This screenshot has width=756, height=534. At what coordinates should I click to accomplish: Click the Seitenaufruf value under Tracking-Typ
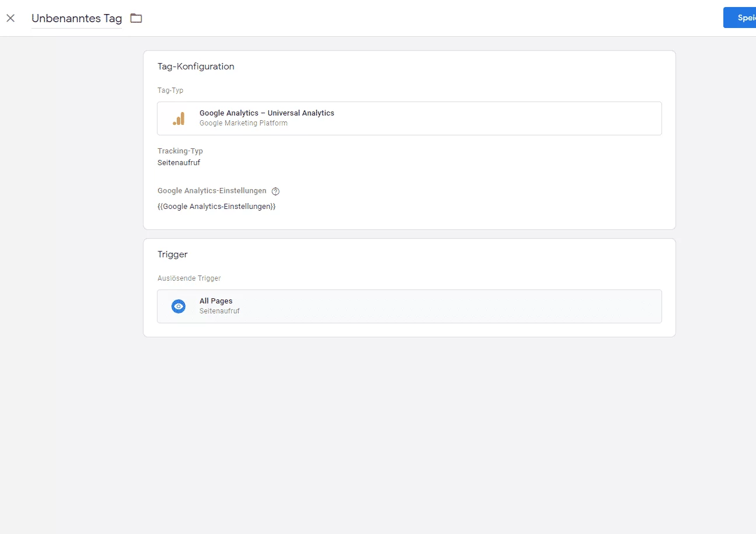click(x=178, y=163)
